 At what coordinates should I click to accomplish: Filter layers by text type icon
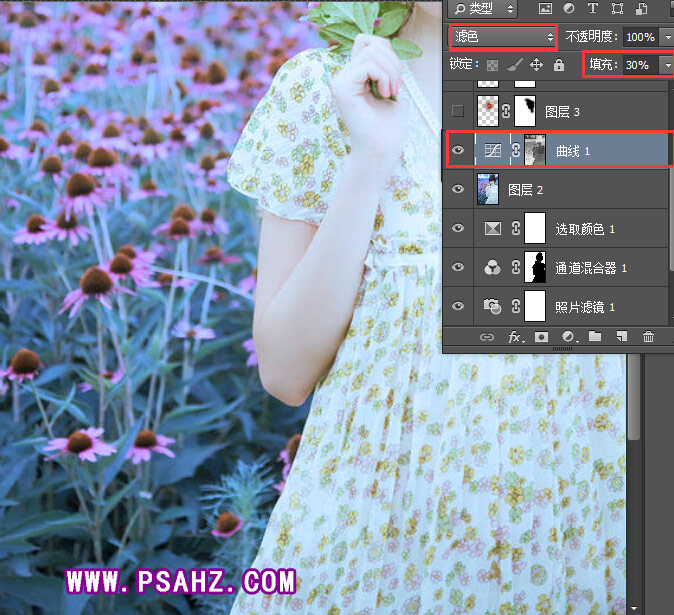(594, 9)
